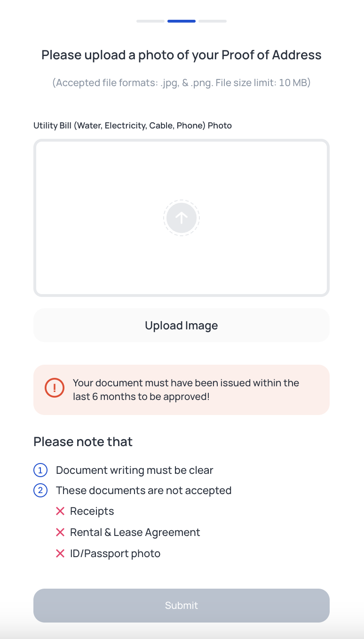364x639 pixels.
Task: Click the circled number 1 icon
Action: pos(40,470)
